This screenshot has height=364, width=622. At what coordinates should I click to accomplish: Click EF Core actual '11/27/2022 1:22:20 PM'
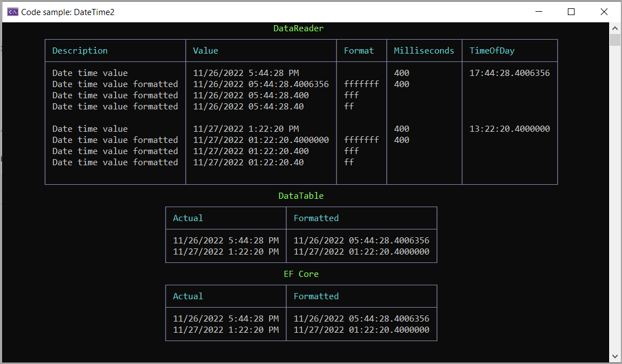(x=226, y=329)
